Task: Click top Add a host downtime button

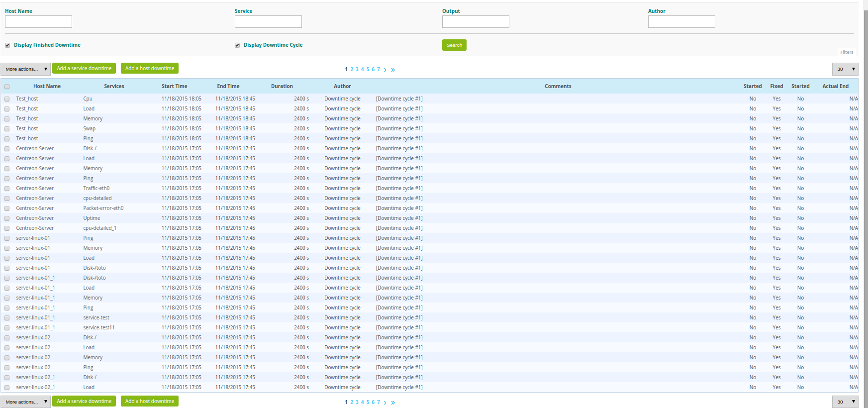Action: [x=150, y=68]
